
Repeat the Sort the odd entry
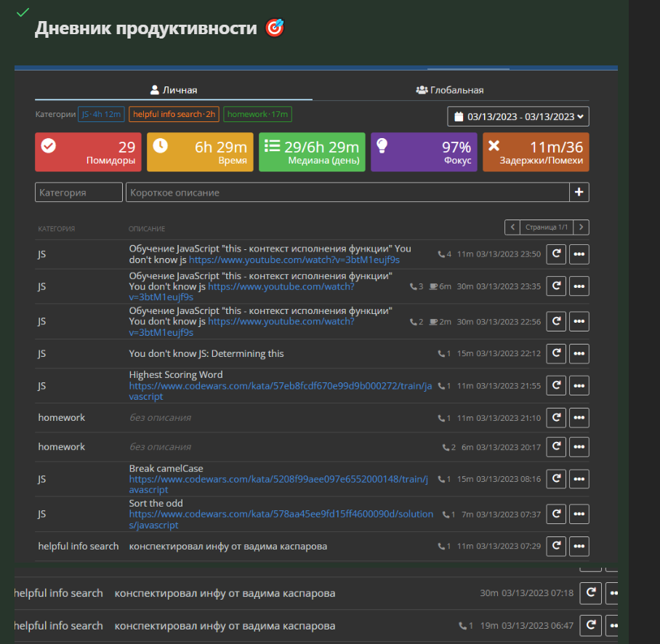point(556,515)
